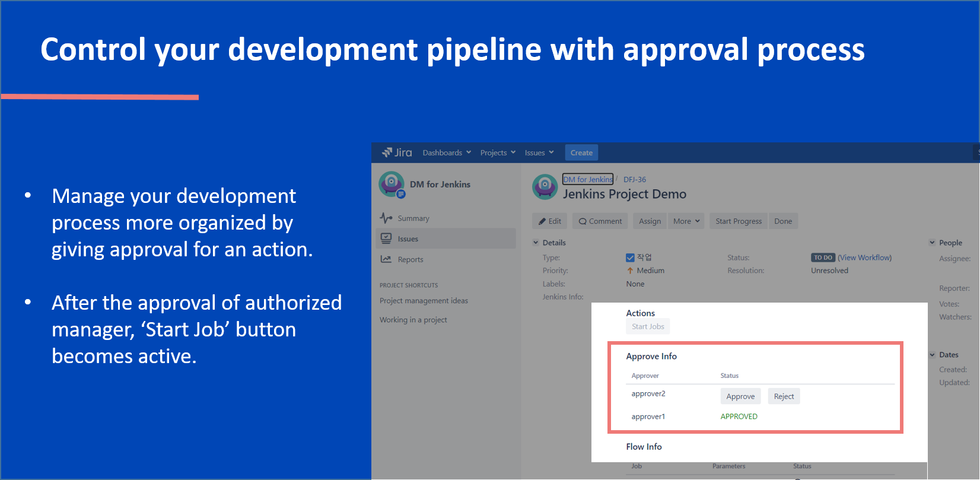
Task: Click the Comment button
Action: pyautogui.click(x=600, y=221)
